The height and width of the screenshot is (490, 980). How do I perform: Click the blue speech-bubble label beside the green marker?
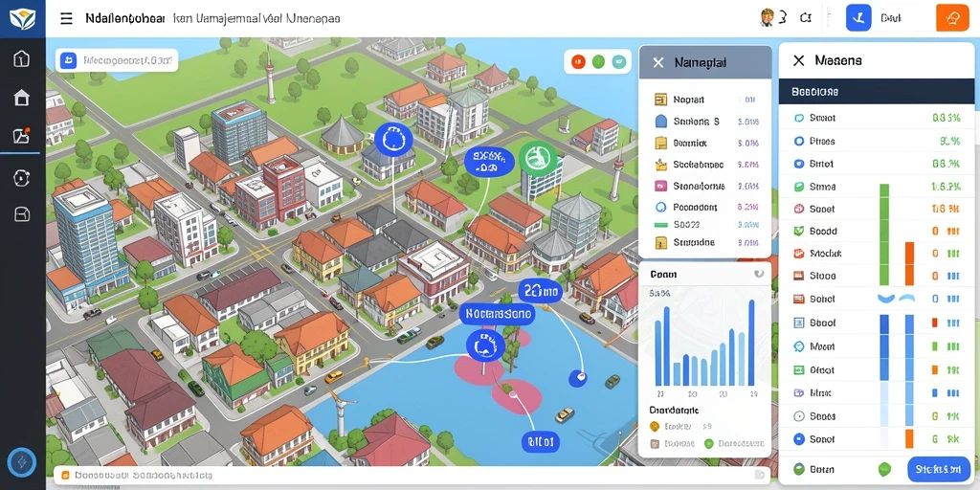(489, 163)
